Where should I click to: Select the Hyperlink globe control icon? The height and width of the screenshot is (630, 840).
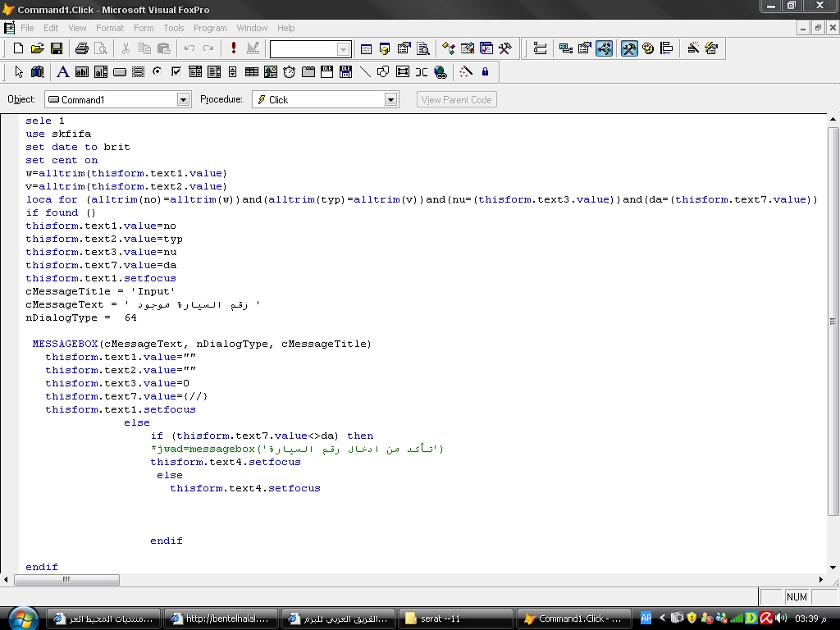[x=441, y=72]
